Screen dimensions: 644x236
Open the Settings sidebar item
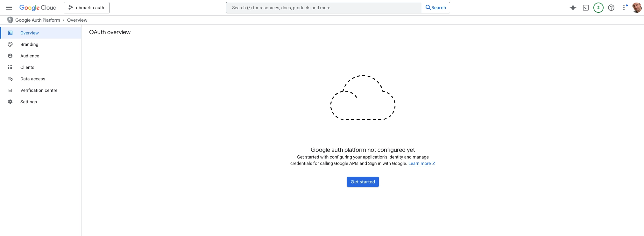pos(41,102)
